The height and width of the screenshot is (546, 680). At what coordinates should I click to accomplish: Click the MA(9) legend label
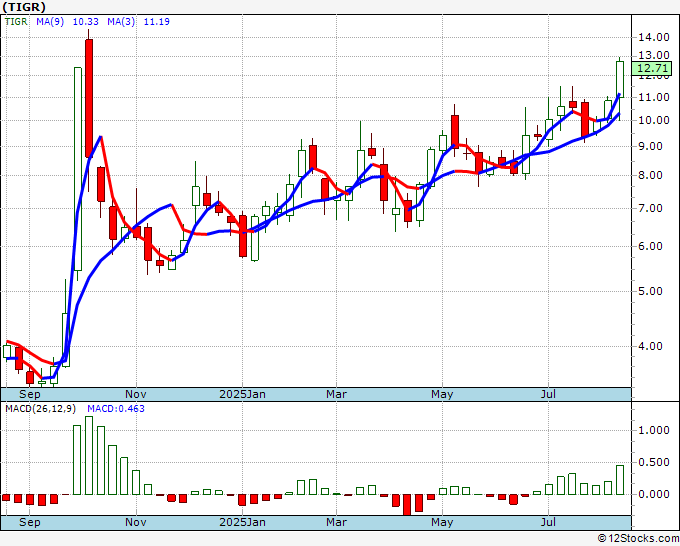click(x=50, y=22)
